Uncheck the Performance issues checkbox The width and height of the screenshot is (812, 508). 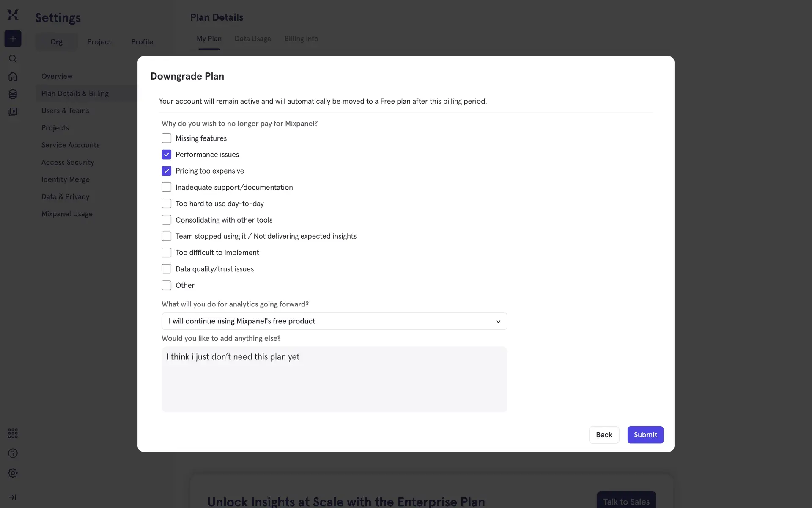coord(167,155)
